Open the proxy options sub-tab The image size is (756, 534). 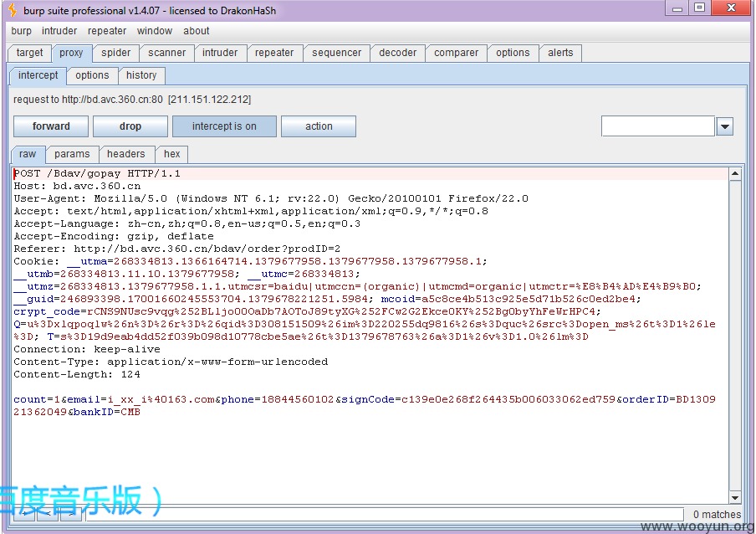pyautogui.click(x=92, y=75)
